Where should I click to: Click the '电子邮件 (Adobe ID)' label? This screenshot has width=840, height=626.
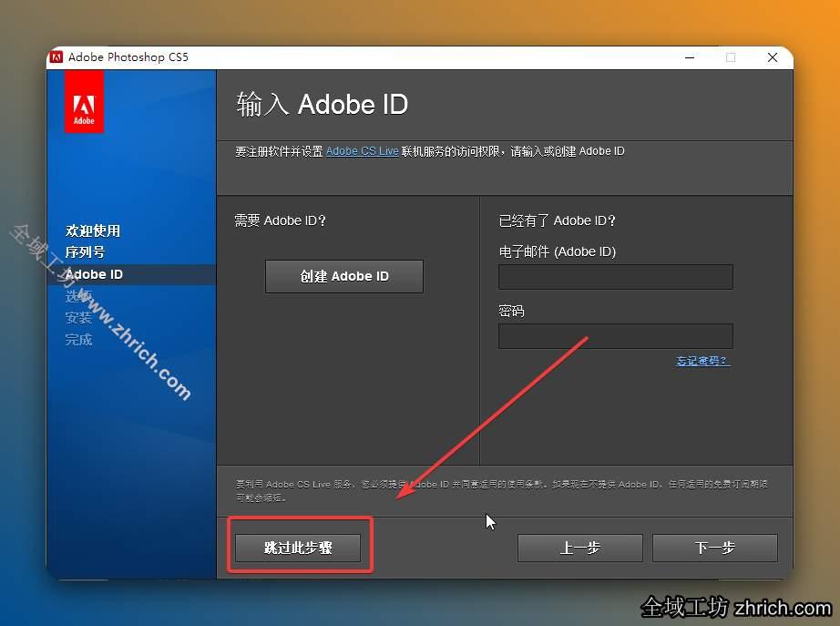[558, 251]
